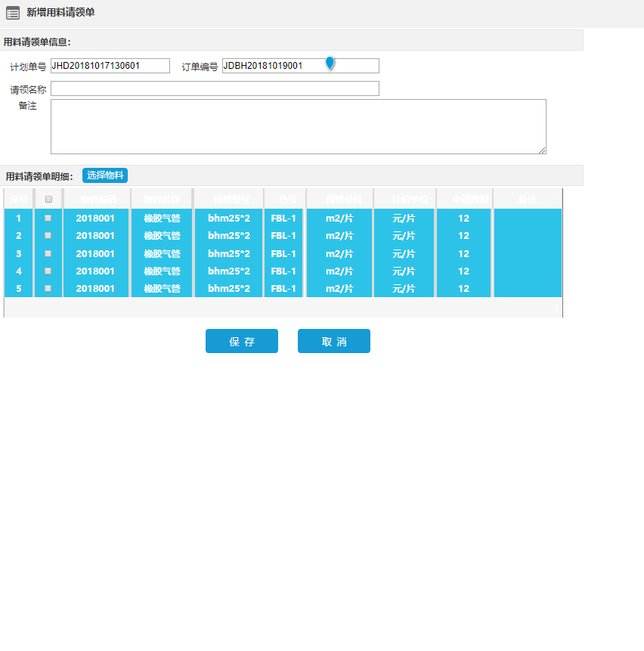Click the 物料名称 column header
The width and height of the screenshot is (644, 651).
[x=162, y=200]
